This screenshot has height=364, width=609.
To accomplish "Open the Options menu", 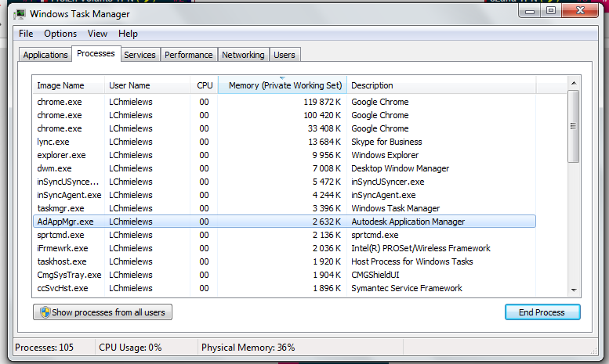I will 60,34.
